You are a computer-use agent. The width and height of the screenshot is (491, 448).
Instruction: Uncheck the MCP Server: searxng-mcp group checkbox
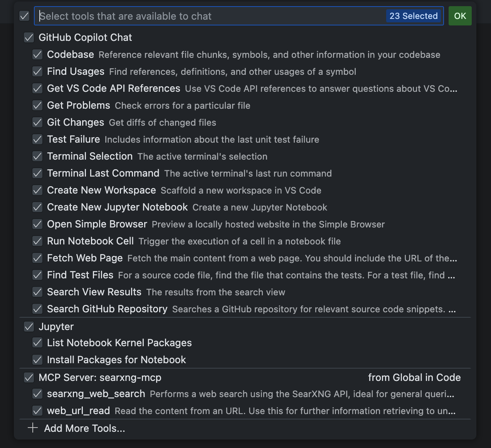tap(29, 378)
